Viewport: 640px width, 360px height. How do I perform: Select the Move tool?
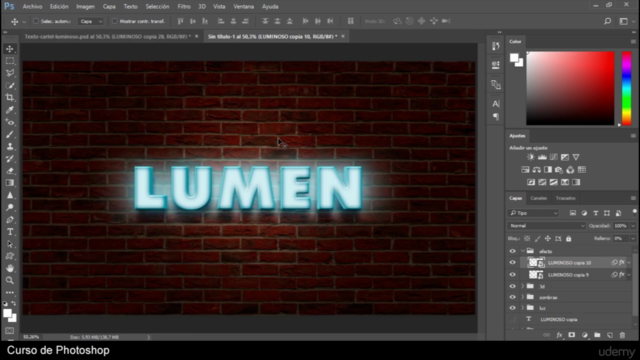click(x=10, y=49)
